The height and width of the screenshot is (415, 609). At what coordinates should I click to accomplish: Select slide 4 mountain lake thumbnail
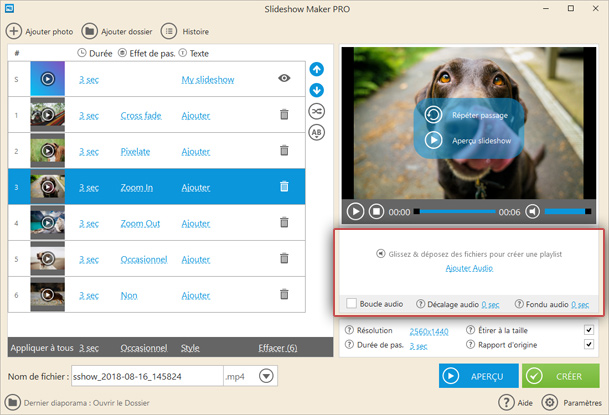pos(48,222)
